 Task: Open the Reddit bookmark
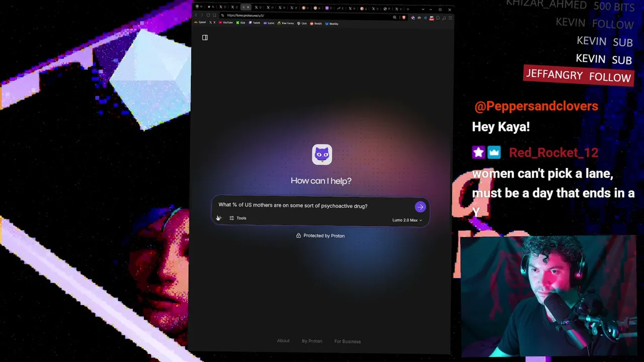coord(316,24)
